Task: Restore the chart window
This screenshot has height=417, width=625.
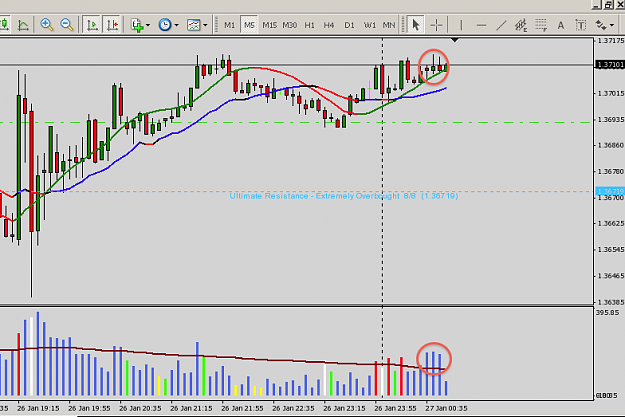Action: (608, 4)
